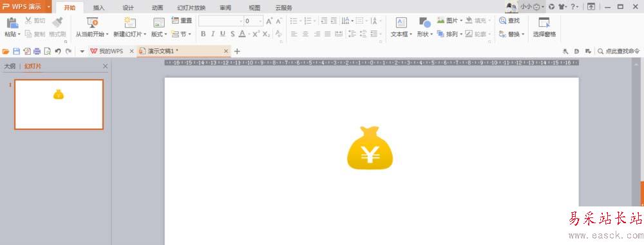Open the 审阅 ribbon tab
644x245 pixels.
(x=225, y=8)
